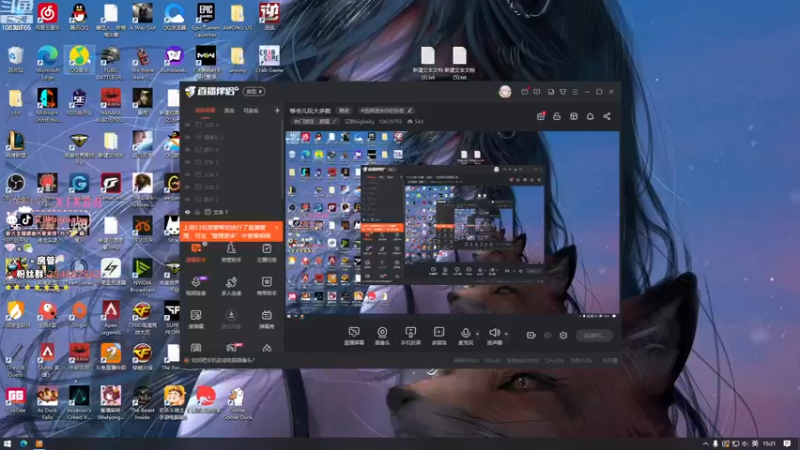This screenshot has height=450, width=800.
Task: Mute the speaker in the bottom toolbar
Action: pyautogui.click(x=494, y=336)
